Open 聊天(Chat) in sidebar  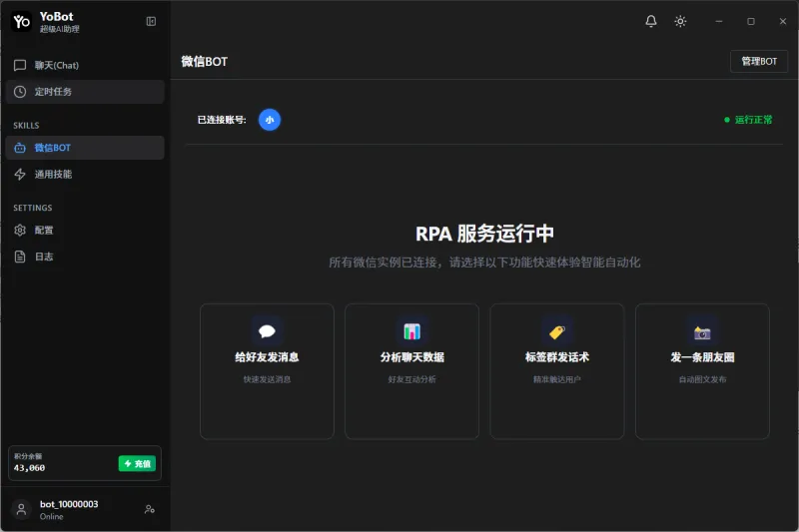(x=85, y=65)
